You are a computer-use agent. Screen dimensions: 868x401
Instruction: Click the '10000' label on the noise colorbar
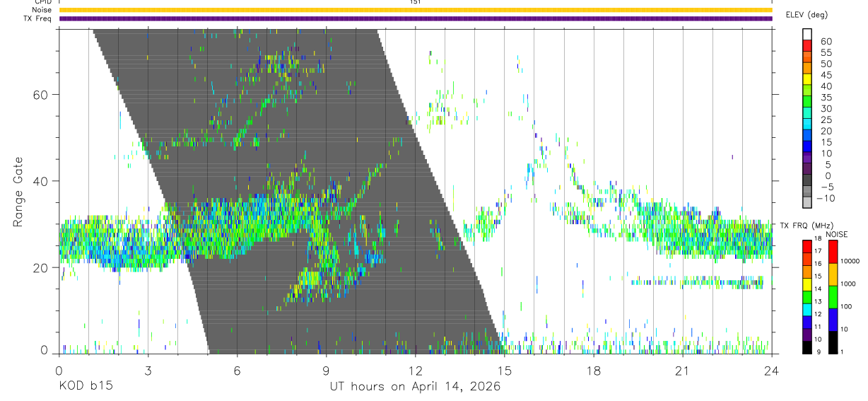click(849, 261)
